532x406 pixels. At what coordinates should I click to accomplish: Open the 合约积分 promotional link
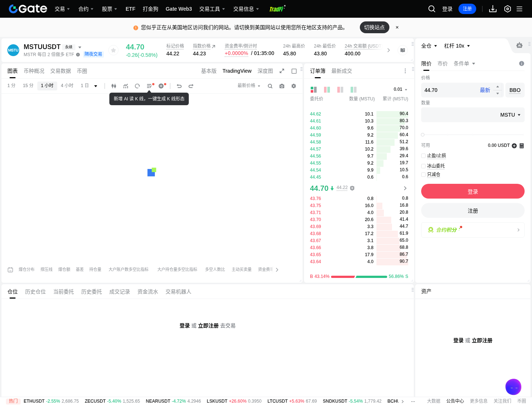click(473, 230)
